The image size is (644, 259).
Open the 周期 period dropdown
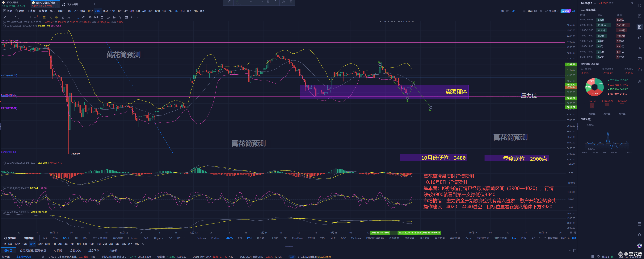coord(61,11)
